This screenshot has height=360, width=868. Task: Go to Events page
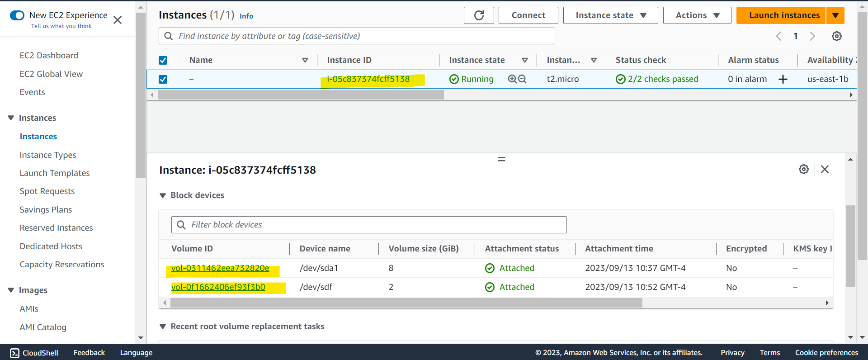point(32,92)
